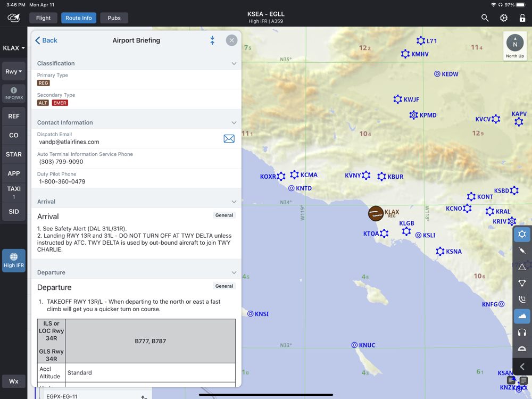
Task: Open the Rwy dropdown selector
Action: (x=14, y=72)
